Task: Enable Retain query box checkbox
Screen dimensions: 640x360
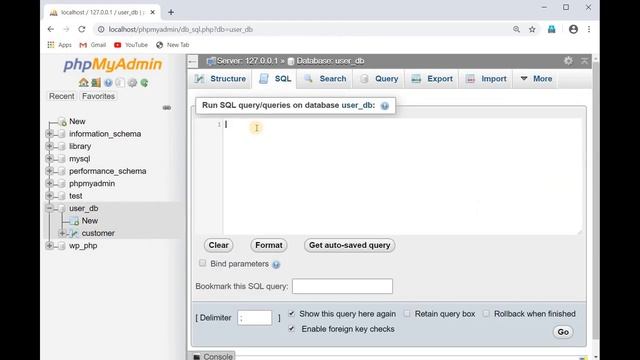Action: [407, 313]
